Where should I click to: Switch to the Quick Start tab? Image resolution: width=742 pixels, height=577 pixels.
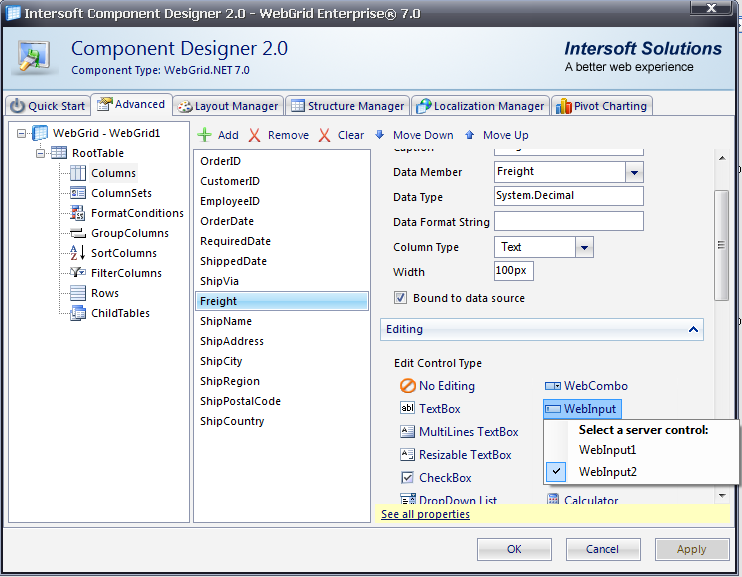(x=48, y=106)
